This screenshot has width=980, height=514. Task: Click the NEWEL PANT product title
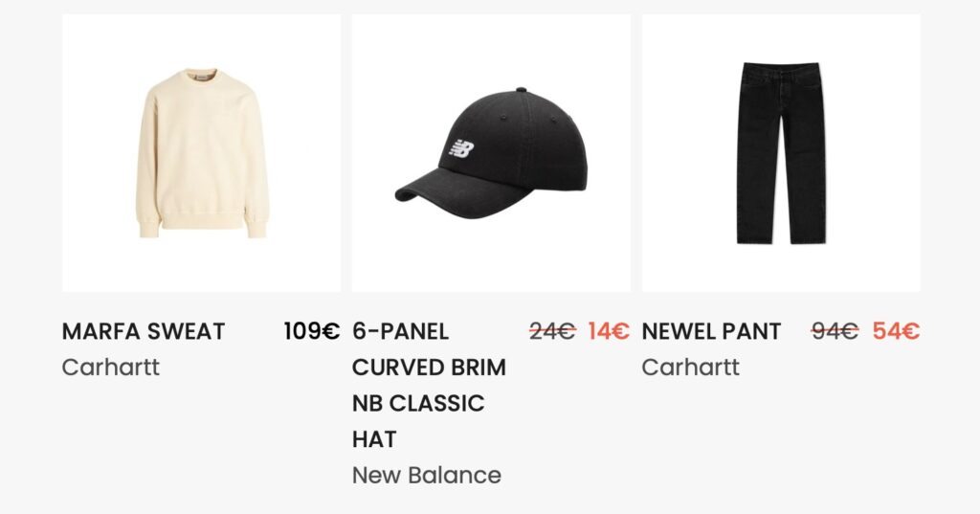(x=711, y=331)
